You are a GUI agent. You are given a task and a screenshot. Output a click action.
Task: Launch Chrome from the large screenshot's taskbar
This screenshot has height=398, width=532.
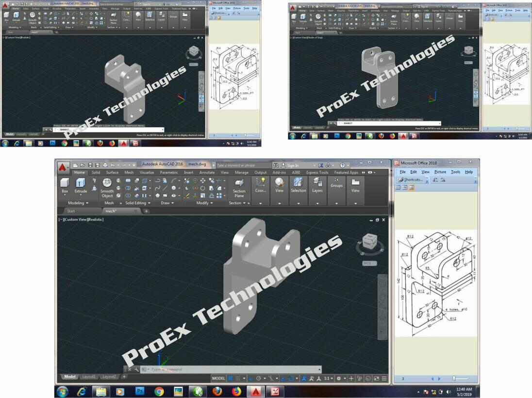[x=159, y=392]
